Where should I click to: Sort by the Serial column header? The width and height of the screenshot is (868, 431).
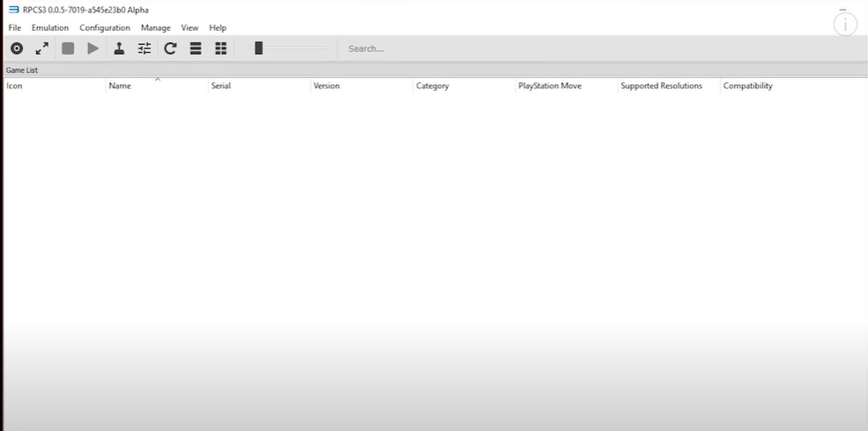tap(260, 85)
